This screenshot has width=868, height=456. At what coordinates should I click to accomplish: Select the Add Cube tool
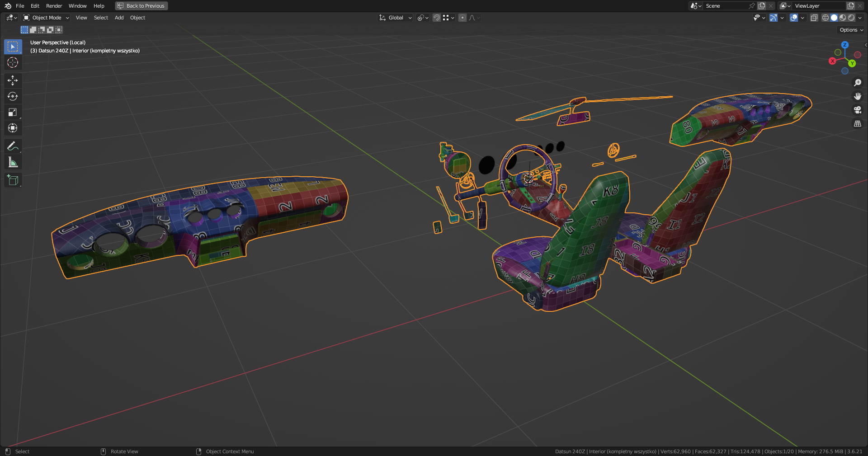click(x=13, y=180)
